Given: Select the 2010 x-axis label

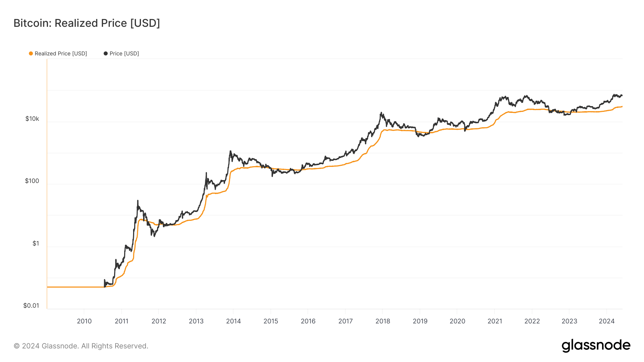Looking at the screenshot, I should (84, 321).
